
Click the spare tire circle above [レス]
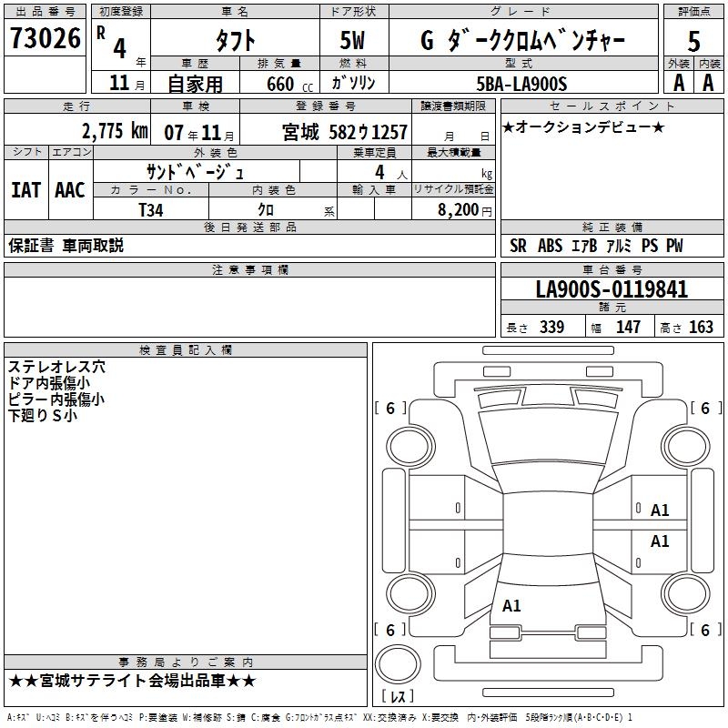398,663
